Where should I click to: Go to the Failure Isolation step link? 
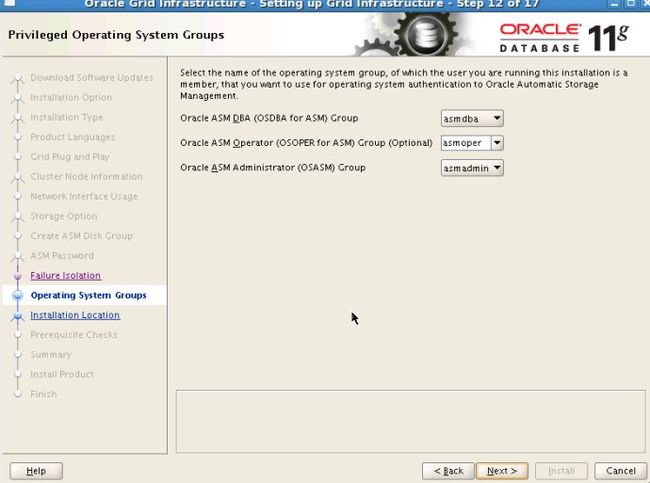(65, 276)
